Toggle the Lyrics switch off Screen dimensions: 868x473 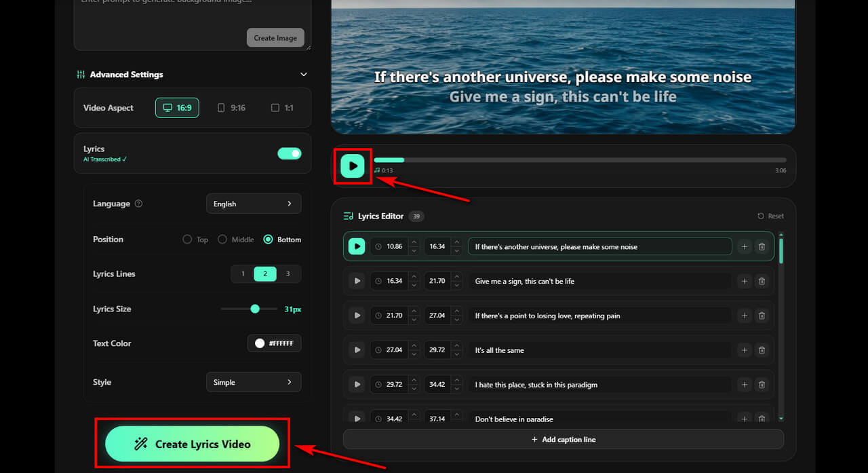coord(290,153)
